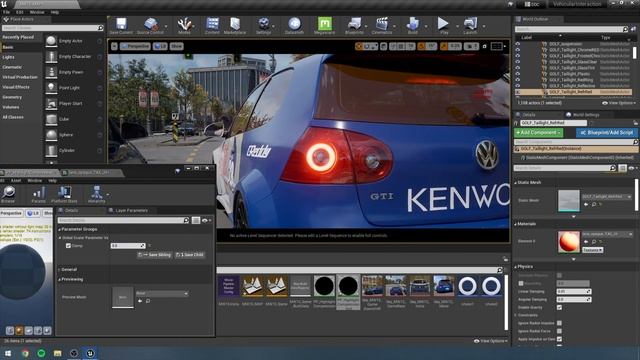Select the Lights category in Place Actors
Viewport: 640px width, 360px height.
click(9, 57)
